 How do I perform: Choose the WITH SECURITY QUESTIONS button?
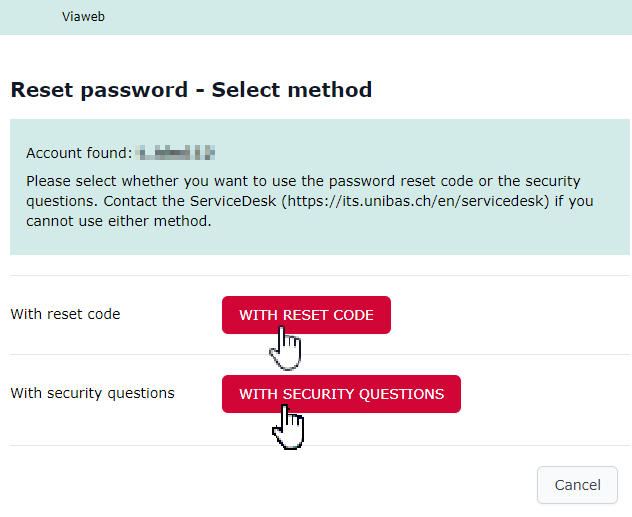point(341,394)
